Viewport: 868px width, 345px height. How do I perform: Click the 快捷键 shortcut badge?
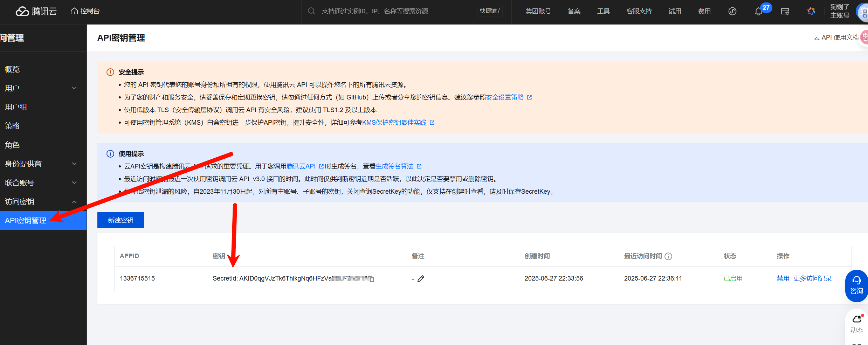pos(490,11)
